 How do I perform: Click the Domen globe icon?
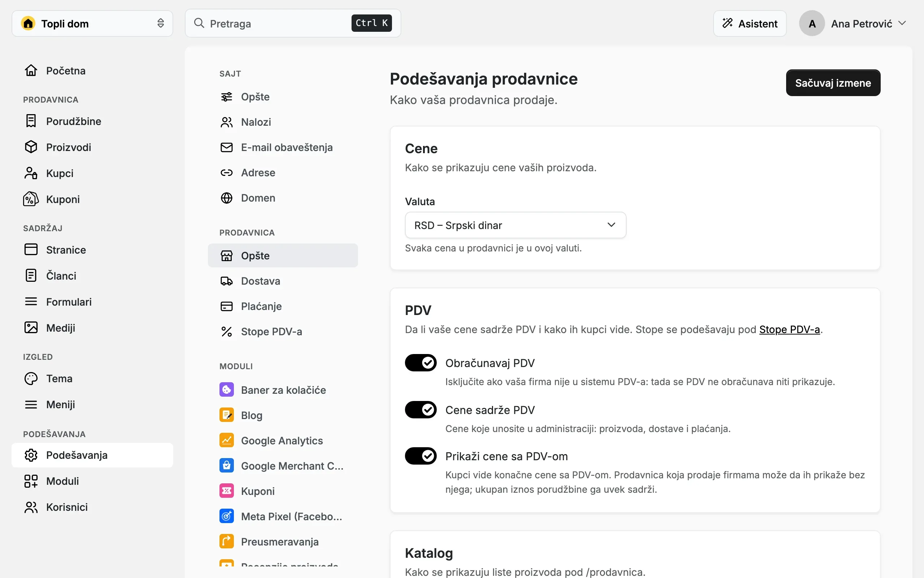click(226, 198)
